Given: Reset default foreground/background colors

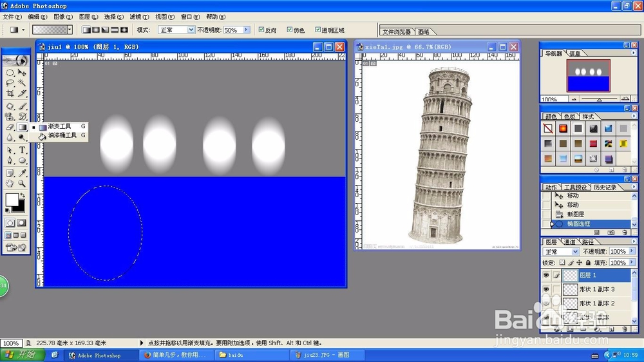Looking at the screenshot, I should [7, 211].
